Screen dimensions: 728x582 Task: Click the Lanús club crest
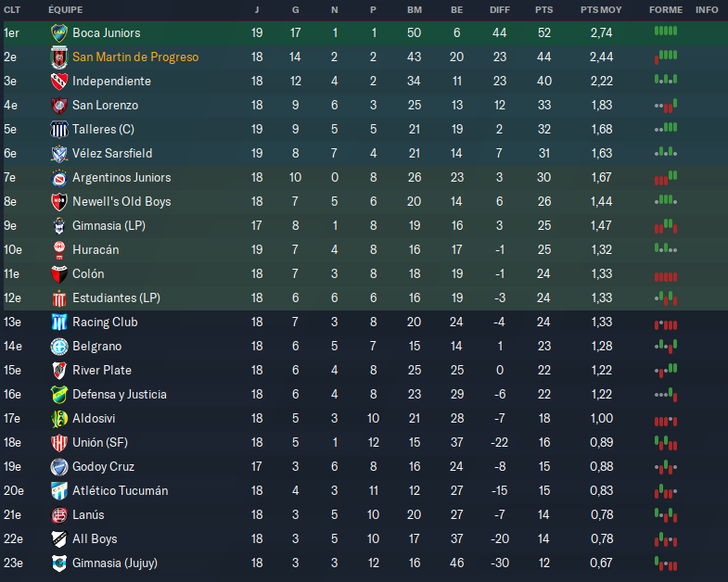point(58,515)
